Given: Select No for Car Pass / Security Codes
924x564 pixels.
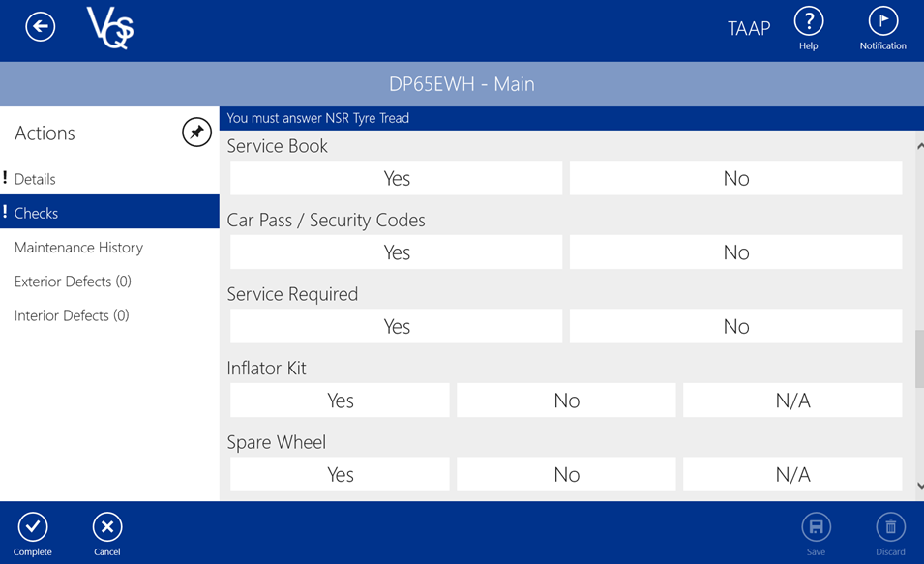Looking at the screenshot, I should point(735,252).
